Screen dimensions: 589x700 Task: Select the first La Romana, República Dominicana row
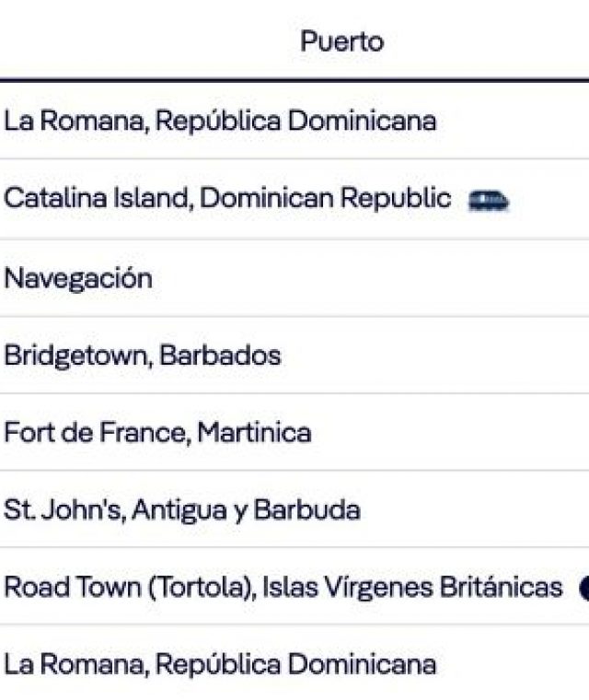[x=220, y=122]
